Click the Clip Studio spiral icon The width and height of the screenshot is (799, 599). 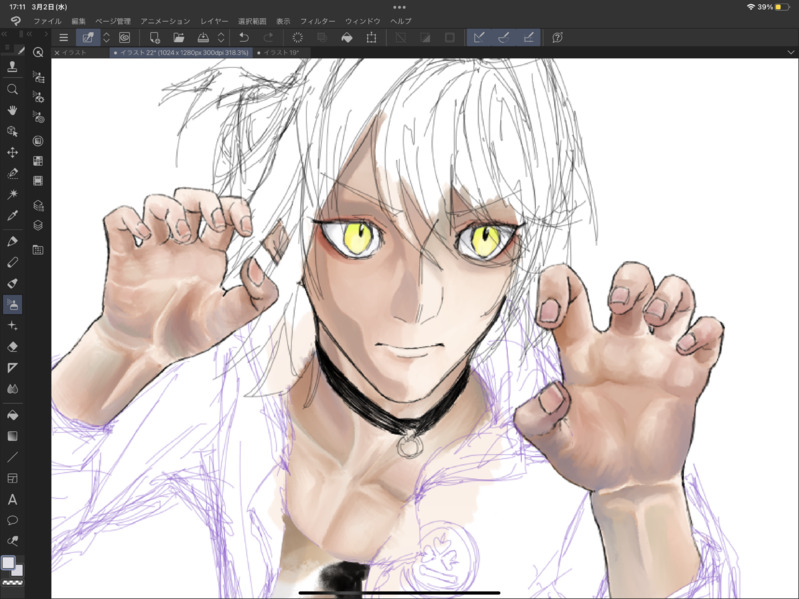point(16,21)
